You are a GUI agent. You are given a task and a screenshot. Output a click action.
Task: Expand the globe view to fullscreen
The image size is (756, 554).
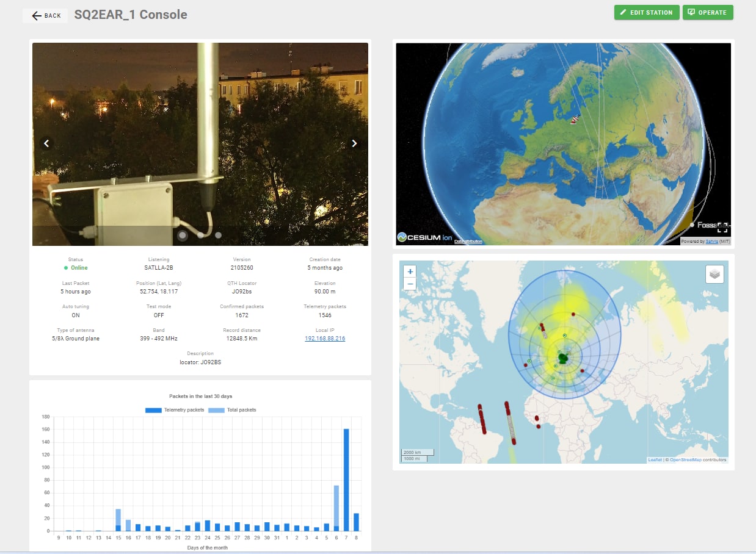[722, 228]
